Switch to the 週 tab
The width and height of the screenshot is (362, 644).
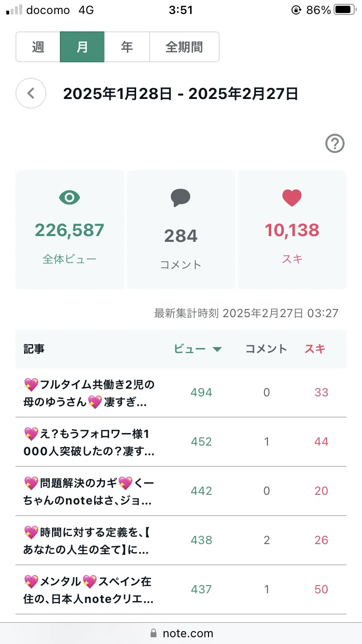coord(38,47)
